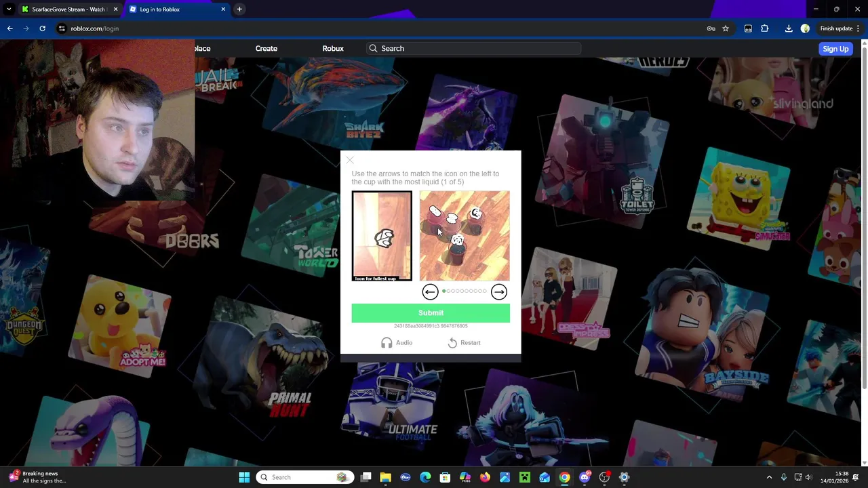This screenshot has height=488, width=868.
Task: Open the Chrome profile avatar
Action: click(805, 28)
